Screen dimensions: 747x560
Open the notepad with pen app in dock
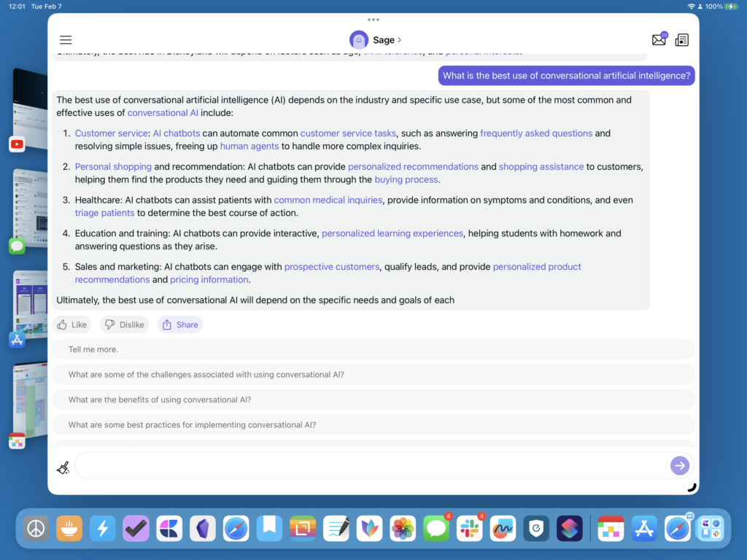pyautogui.click(x=336, y=529)
